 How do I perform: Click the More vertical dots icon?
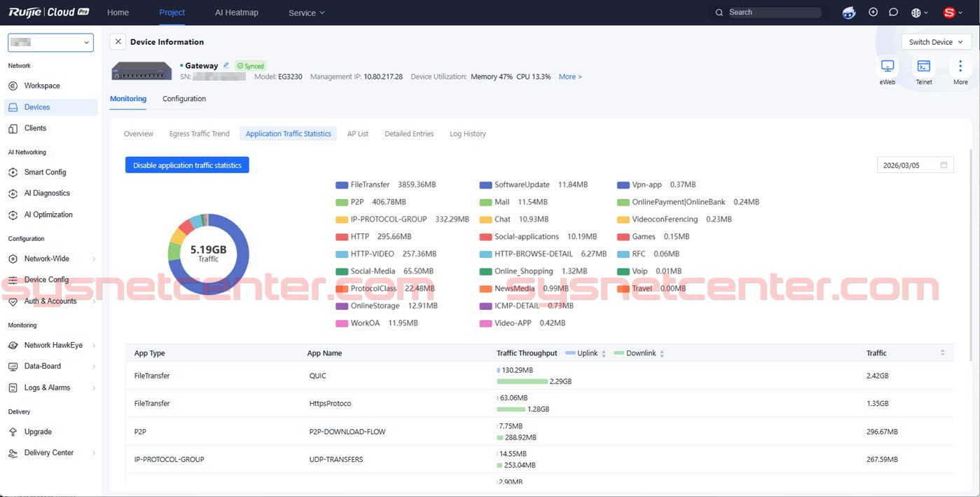click(960, 67)
